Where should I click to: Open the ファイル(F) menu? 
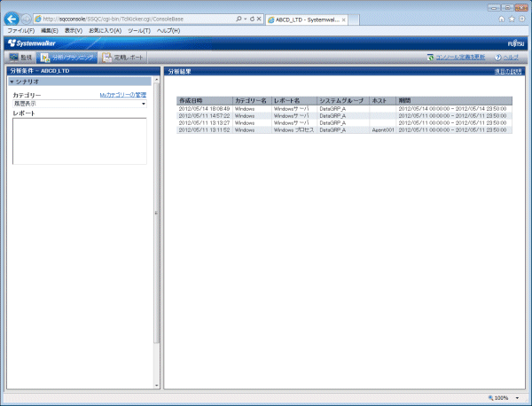click(x=20, y=30)
